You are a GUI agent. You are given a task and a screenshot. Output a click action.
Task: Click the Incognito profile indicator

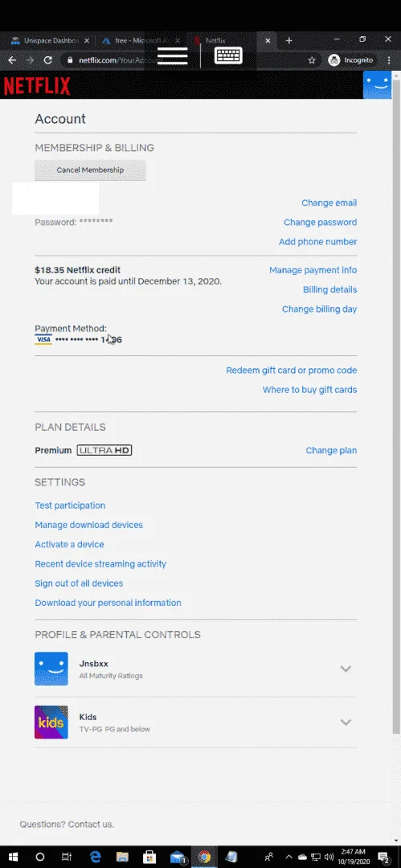pos(350,59)
